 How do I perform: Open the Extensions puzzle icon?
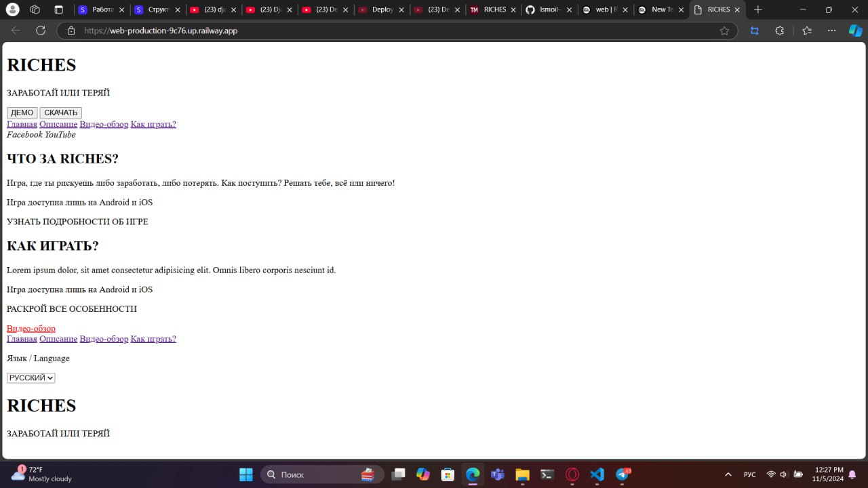point(779,30)
